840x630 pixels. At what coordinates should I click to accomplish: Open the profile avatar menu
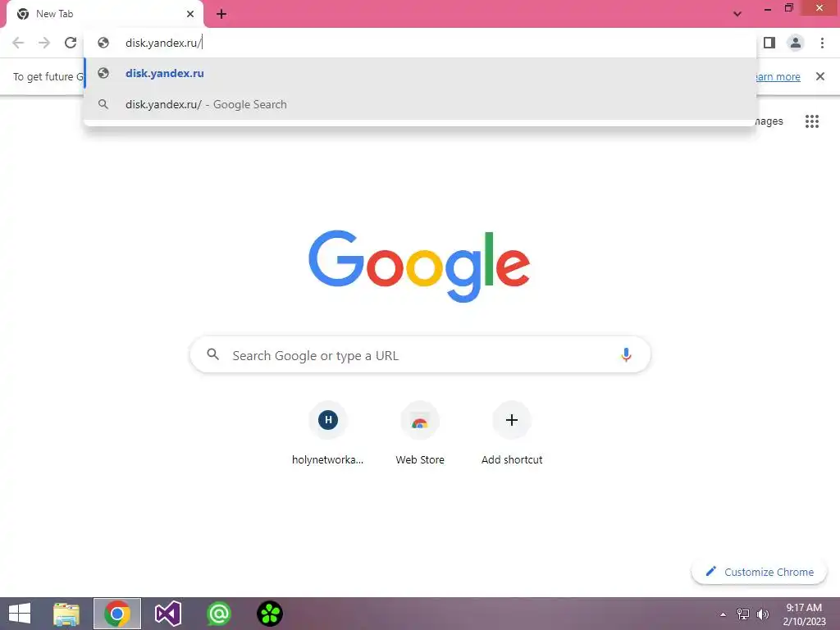point(796,43)
